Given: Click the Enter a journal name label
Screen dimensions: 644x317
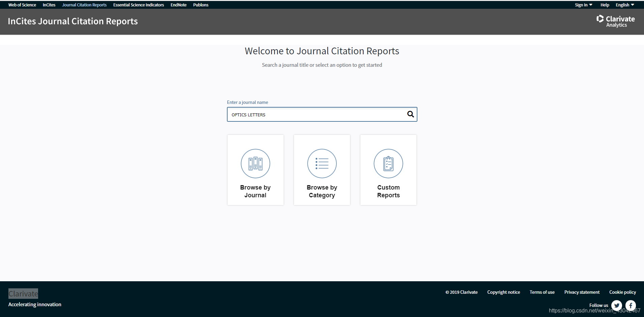Looking at the screenshot, I should [247, 102].
